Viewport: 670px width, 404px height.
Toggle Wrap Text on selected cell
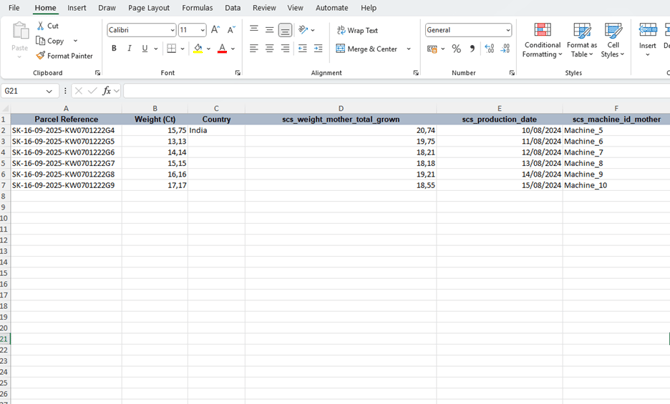point(357,31)
